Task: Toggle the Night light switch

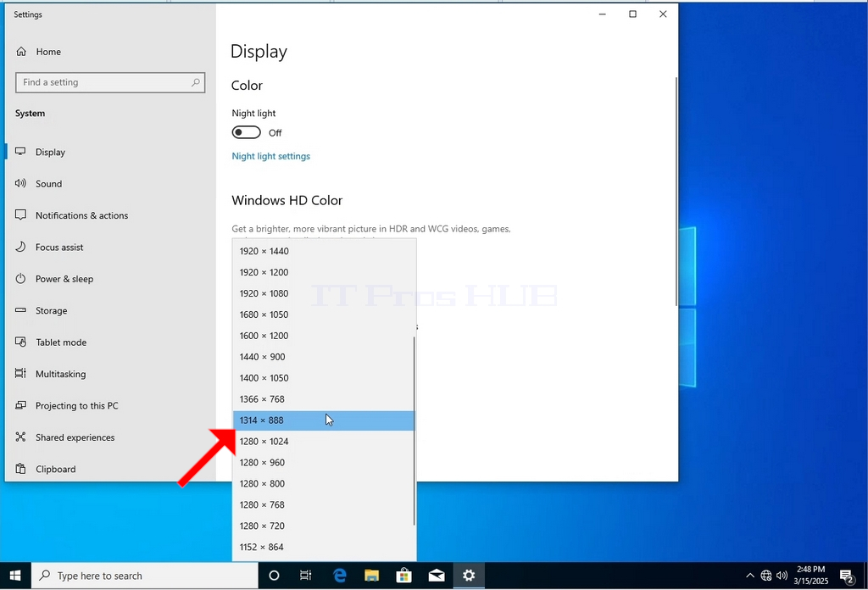Action: pos(247,132)
